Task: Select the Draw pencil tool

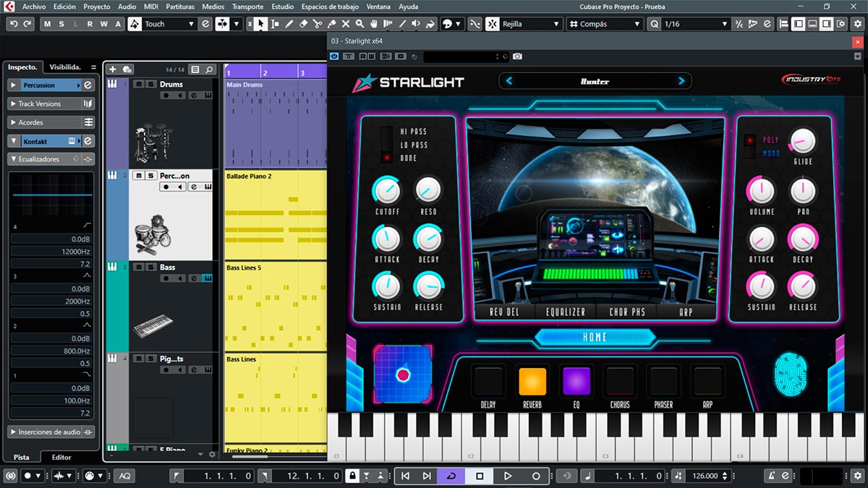Action: tap(289, 24)
